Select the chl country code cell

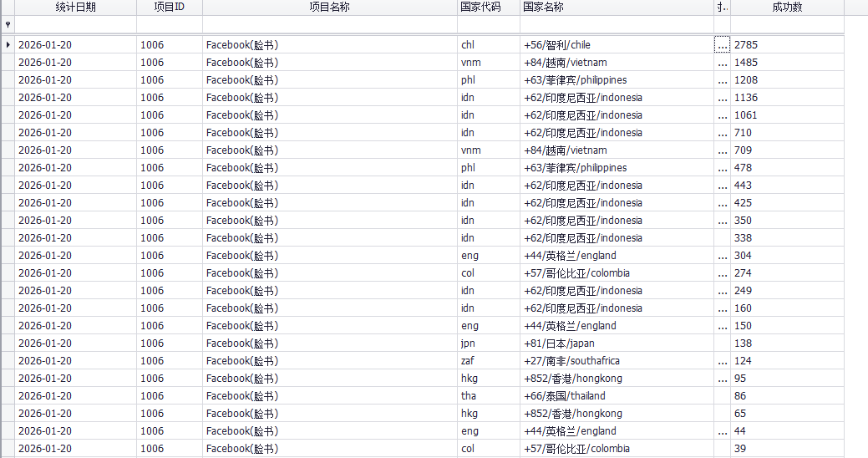point(488,45)
